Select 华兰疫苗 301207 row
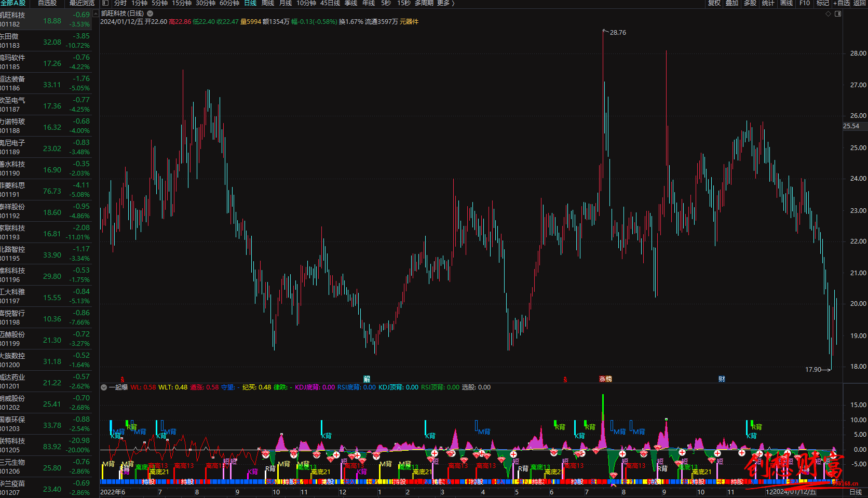This screenshot has width=868, height=498. 46,488
